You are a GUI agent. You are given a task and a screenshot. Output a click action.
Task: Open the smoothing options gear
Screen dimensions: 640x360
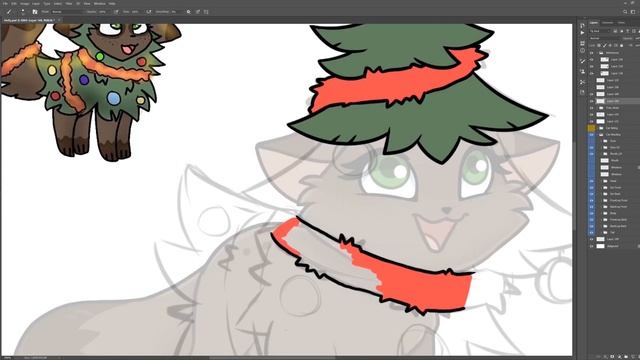click(189, 12)
